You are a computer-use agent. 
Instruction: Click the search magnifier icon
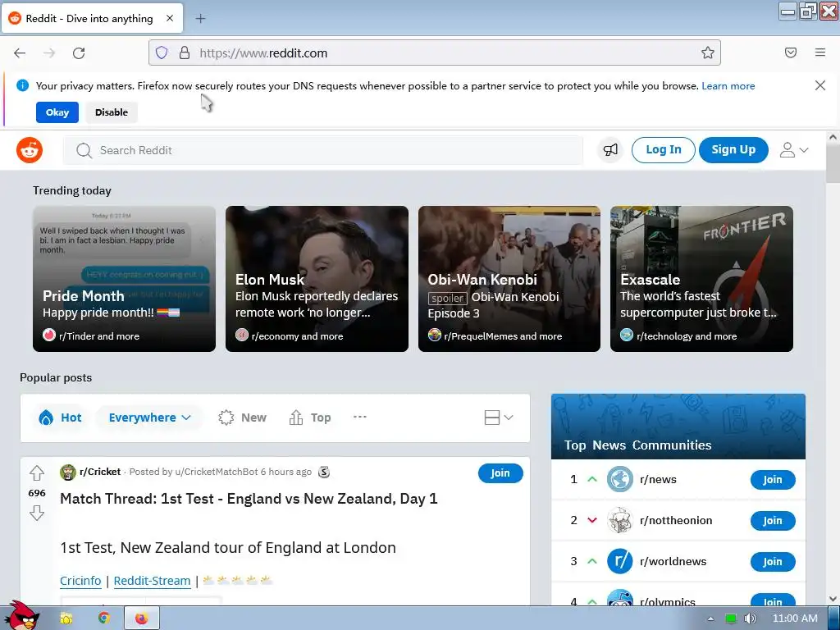[84, 151]
